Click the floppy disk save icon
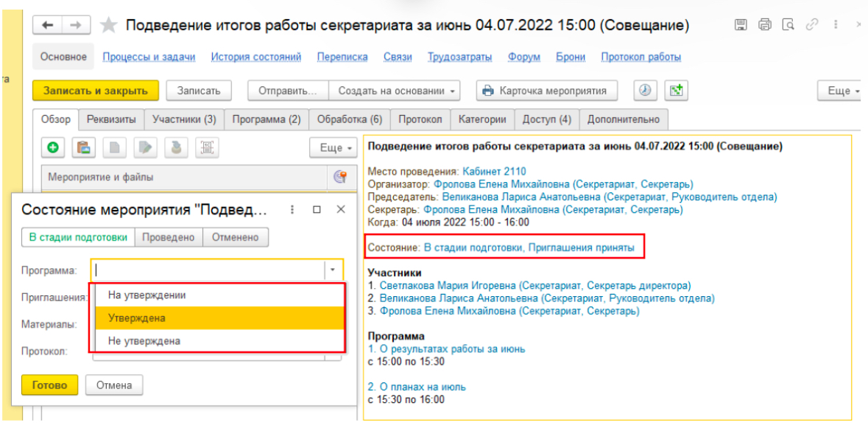The height and width of the screenshot is (431, 868). point(740,25)
